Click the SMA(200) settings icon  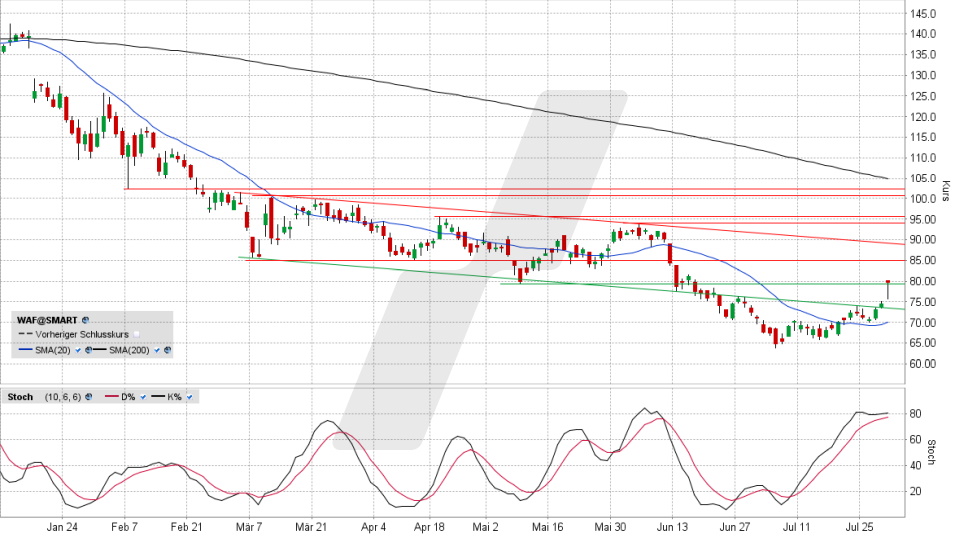tap(167, 350)
